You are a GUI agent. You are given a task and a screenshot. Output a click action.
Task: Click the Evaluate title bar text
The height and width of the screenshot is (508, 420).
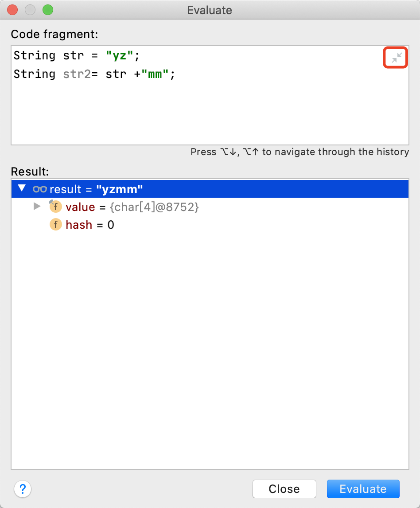[x=210, y=10]
